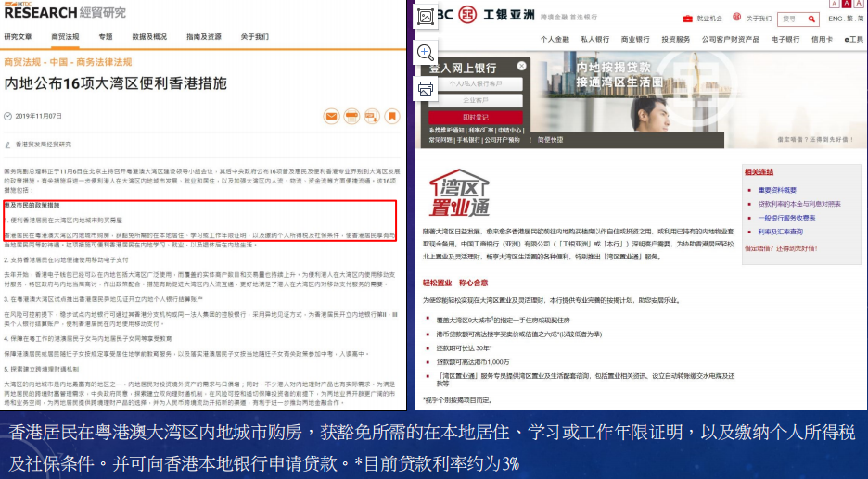The image size is (868, 479).
Task: Click the 就业机会 link
Action: pos(709,19)
